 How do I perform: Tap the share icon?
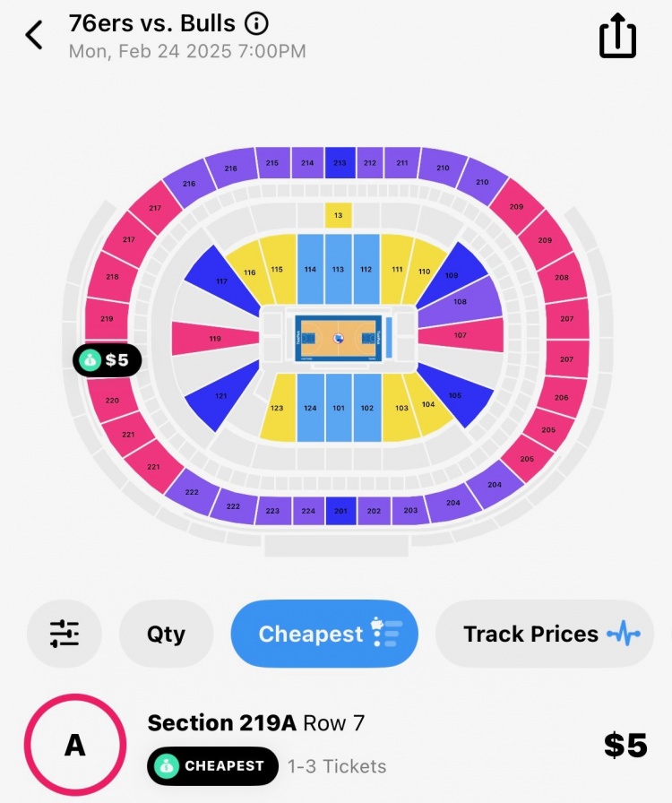(617, 37)
